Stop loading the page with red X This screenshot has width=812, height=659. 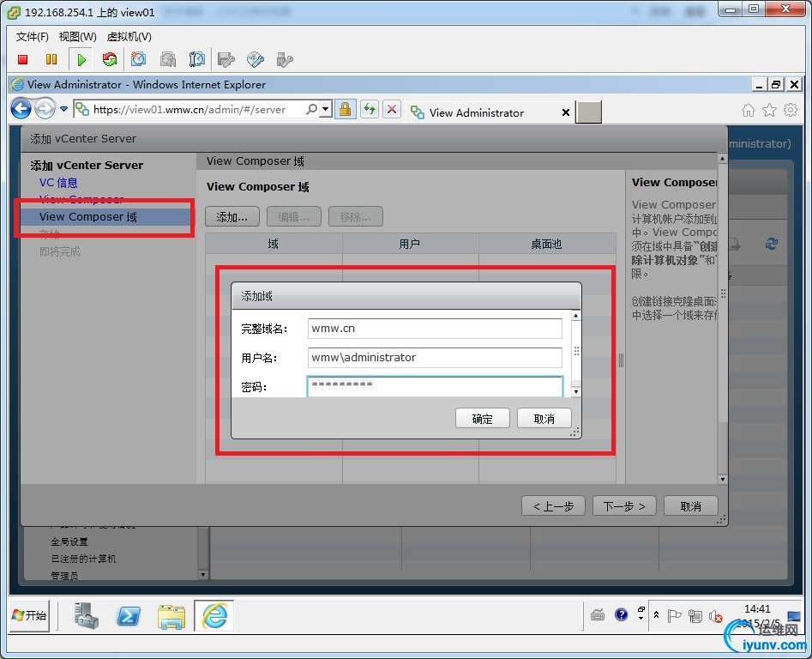click(392, 109)
